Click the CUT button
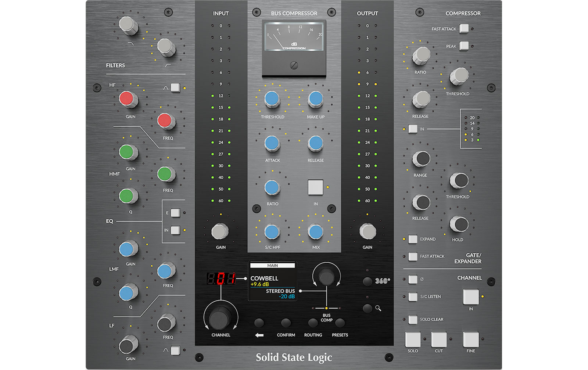The width and height of the screenshot is (588, 370). (x=439, y=339)
